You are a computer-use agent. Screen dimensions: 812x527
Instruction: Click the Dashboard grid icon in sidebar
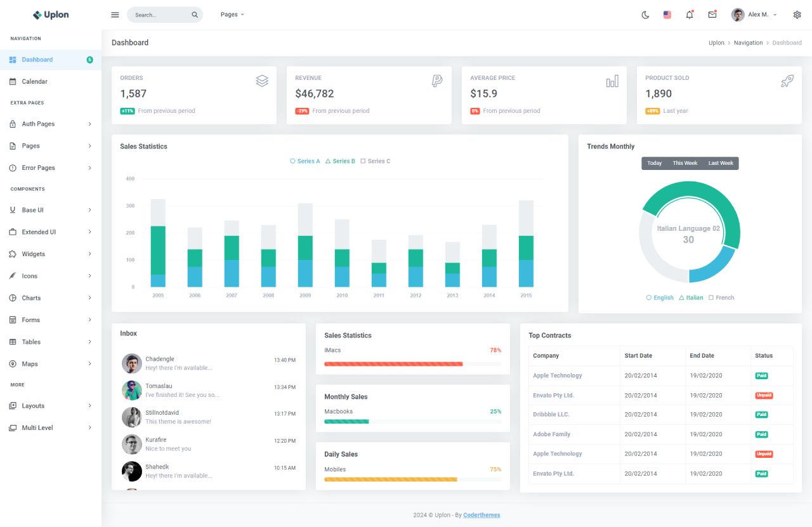pos(13,60)
